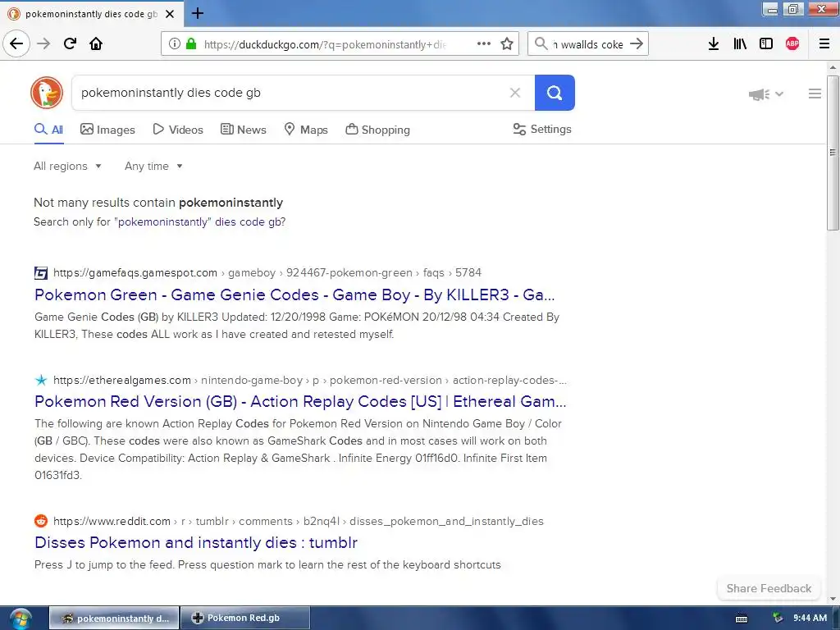Image resolution: width=840 pixels, height=630 pixels.
Task: Click the scrollbar up arrow
Action: pyautogui.click(x=833, y=67)
